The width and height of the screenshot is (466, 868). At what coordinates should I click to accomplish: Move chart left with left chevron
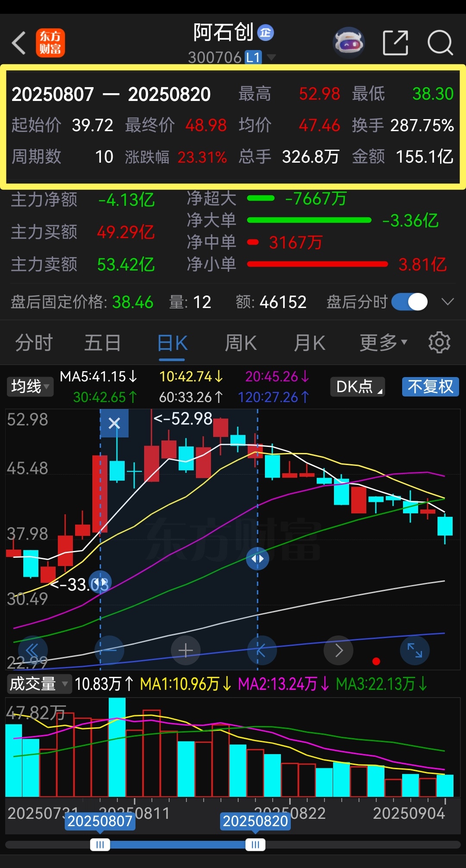(x=262, y=650)
